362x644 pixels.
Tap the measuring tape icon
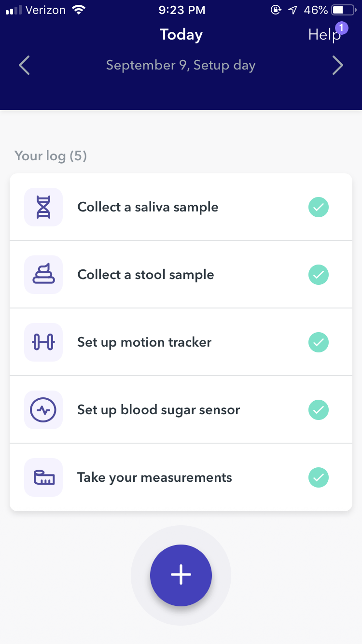[43, 477]
